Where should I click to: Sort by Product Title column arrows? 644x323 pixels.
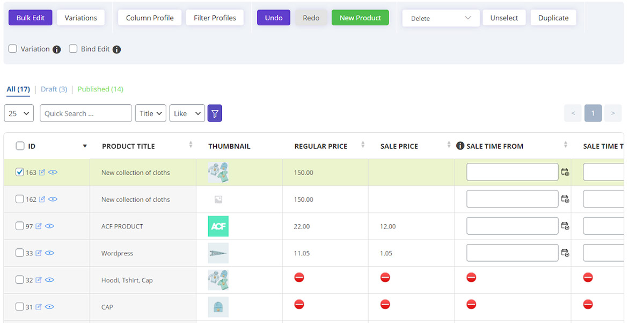tap(191, 145)
